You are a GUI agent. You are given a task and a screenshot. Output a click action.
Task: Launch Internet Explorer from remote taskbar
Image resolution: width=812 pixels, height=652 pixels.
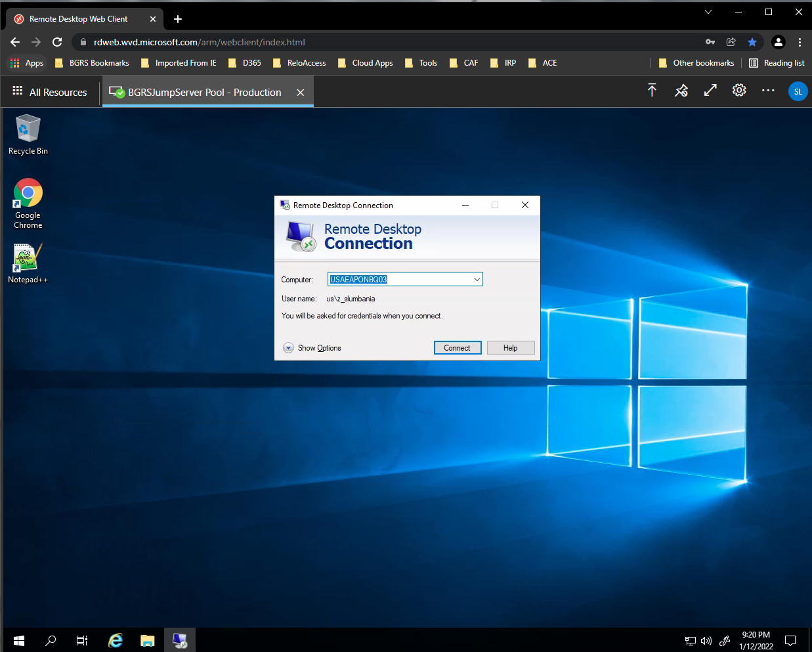tap(116, 640)
